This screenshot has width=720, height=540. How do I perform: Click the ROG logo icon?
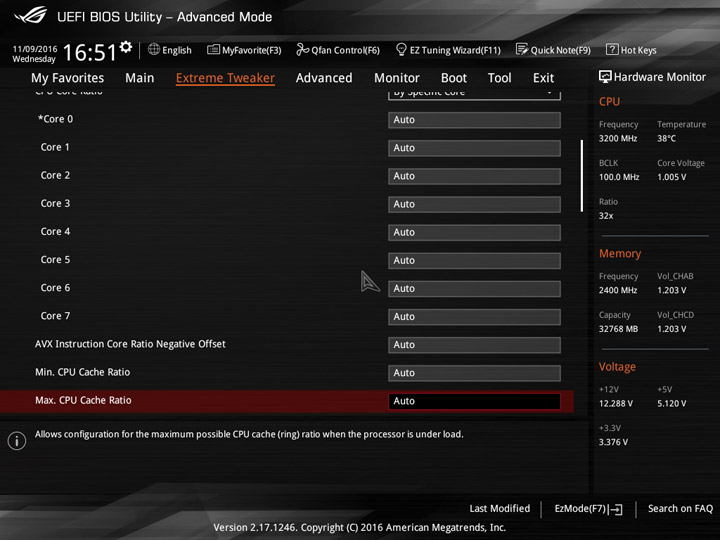(31, 15)
